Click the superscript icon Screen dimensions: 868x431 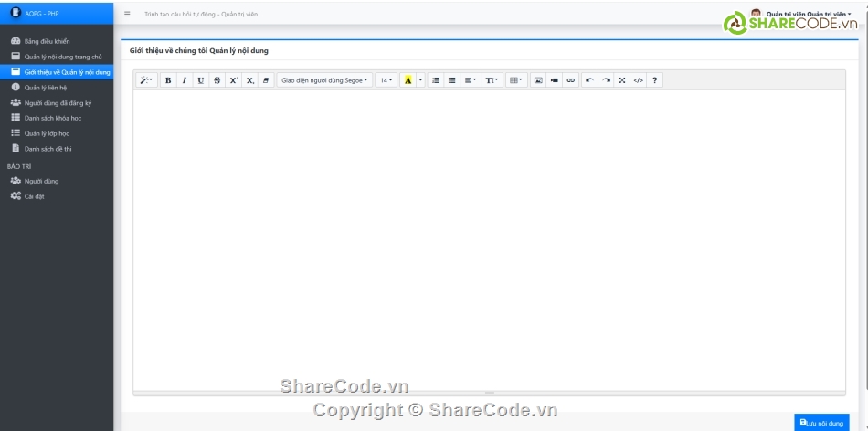tap(233, 80)
